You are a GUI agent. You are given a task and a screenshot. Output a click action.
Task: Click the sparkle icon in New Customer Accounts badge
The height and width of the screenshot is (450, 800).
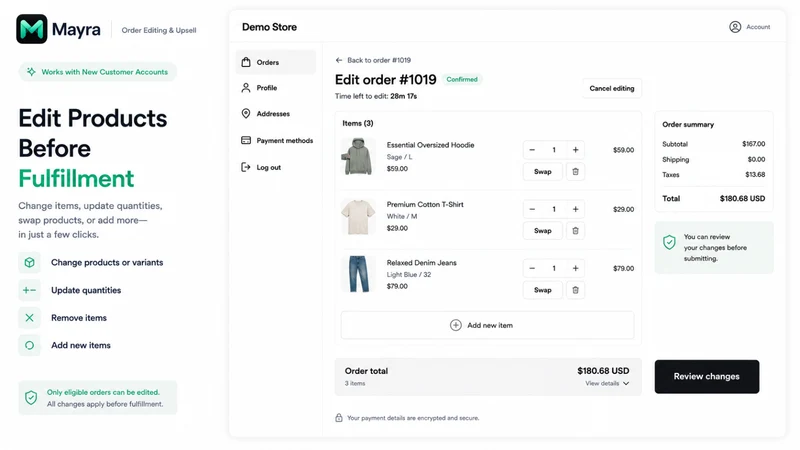31,72
